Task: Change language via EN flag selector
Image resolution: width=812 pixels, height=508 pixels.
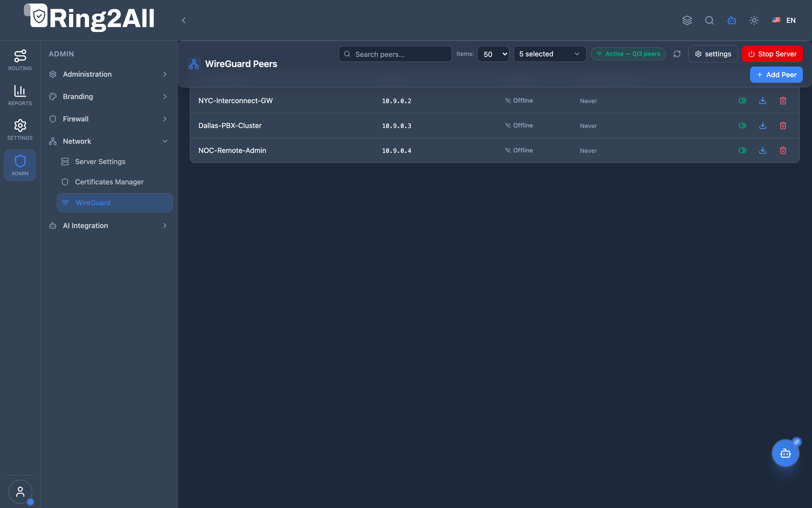Action: (784, 21)
